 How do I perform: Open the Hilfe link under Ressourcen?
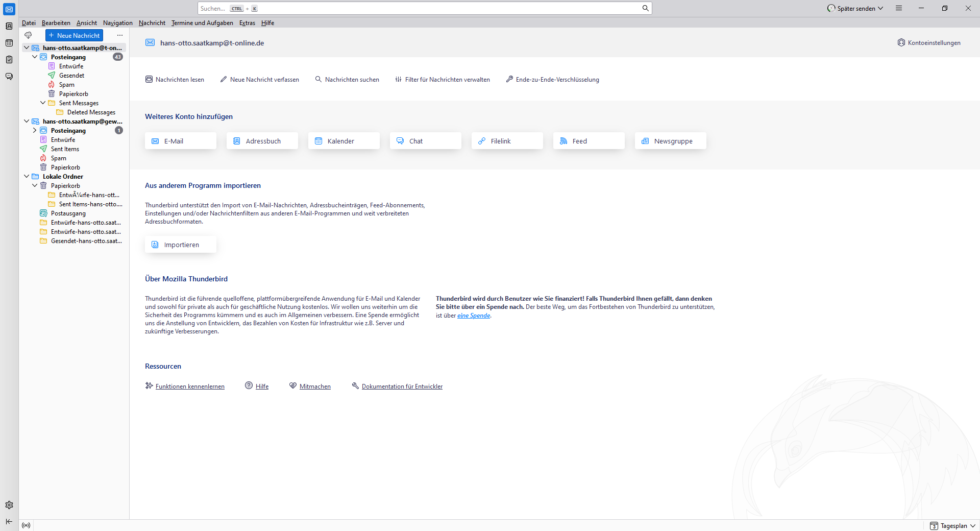(x=262, y=387)
